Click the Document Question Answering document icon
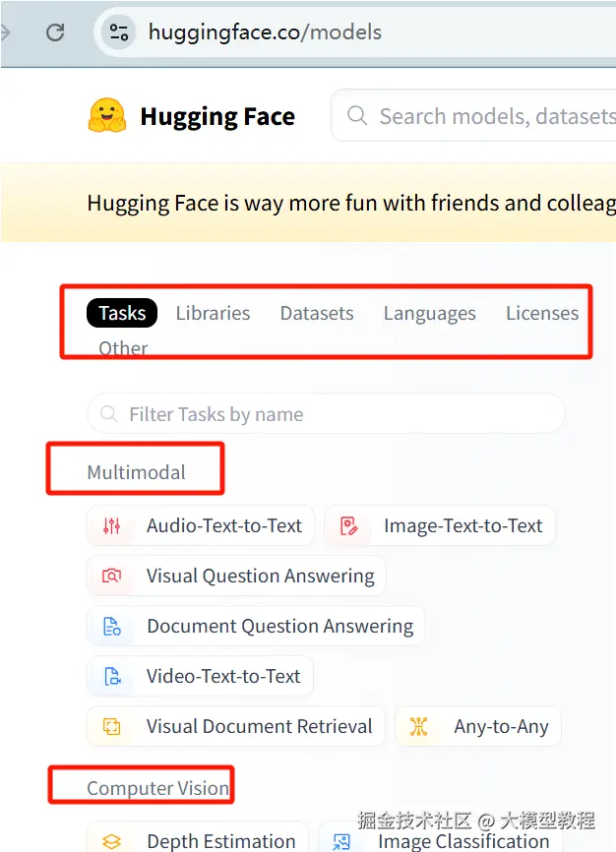This screenshot has width=616, height=852. pyautogui.click(x=111, y=626)
